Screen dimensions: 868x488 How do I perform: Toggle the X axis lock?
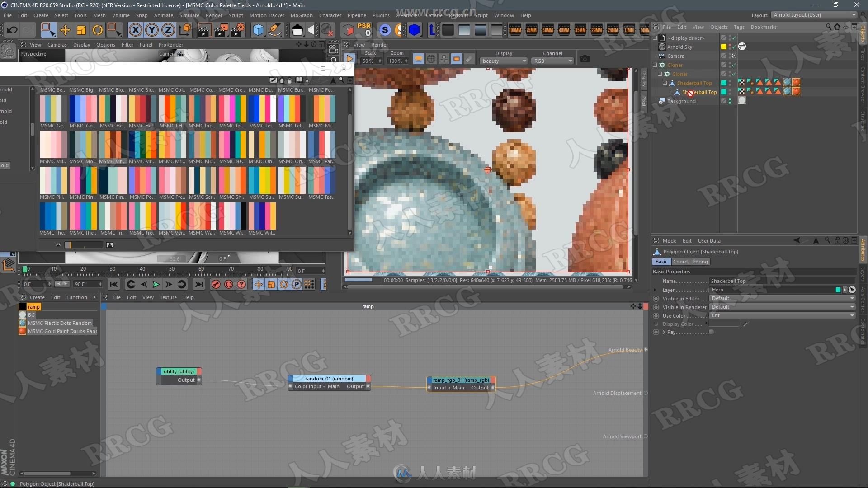[x=135, y=30]
